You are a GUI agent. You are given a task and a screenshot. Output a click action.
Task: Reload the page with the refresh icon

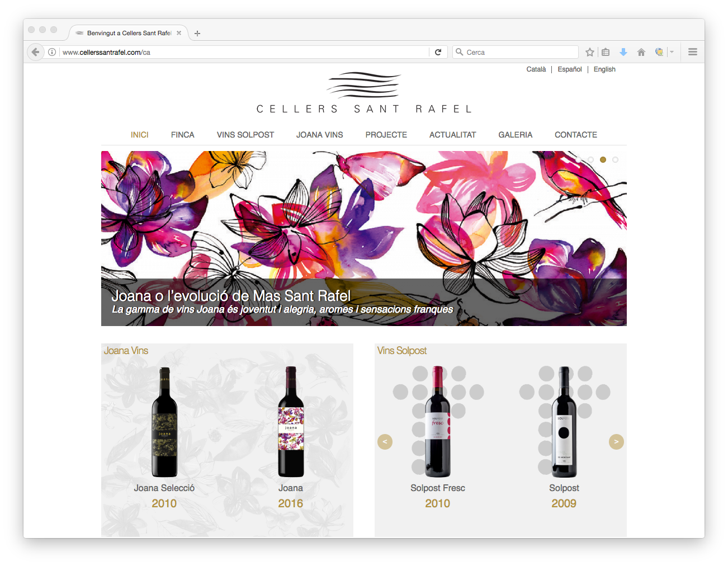click(438, 52)
